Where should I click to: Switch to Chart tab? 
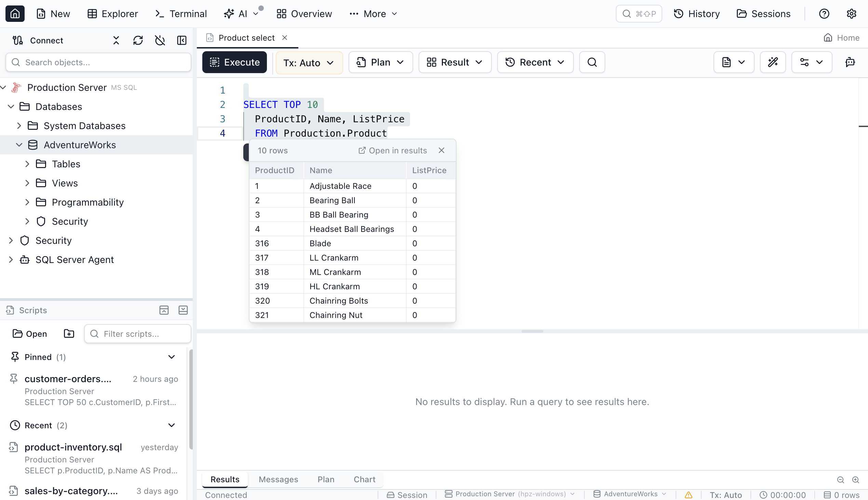(365, 480)
